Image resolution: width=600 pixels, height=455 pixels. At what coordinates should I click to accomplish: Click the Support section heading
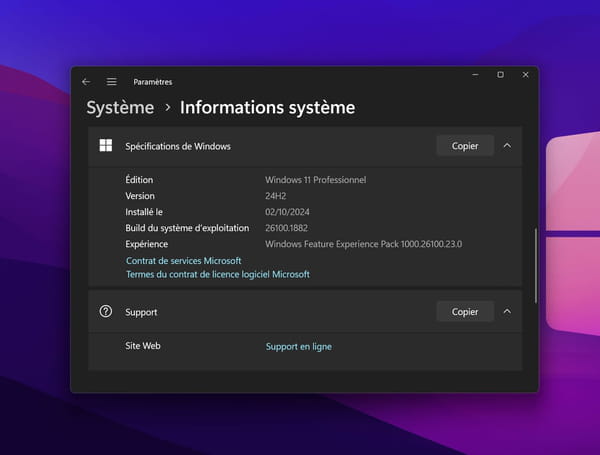(x=141, y=312)
